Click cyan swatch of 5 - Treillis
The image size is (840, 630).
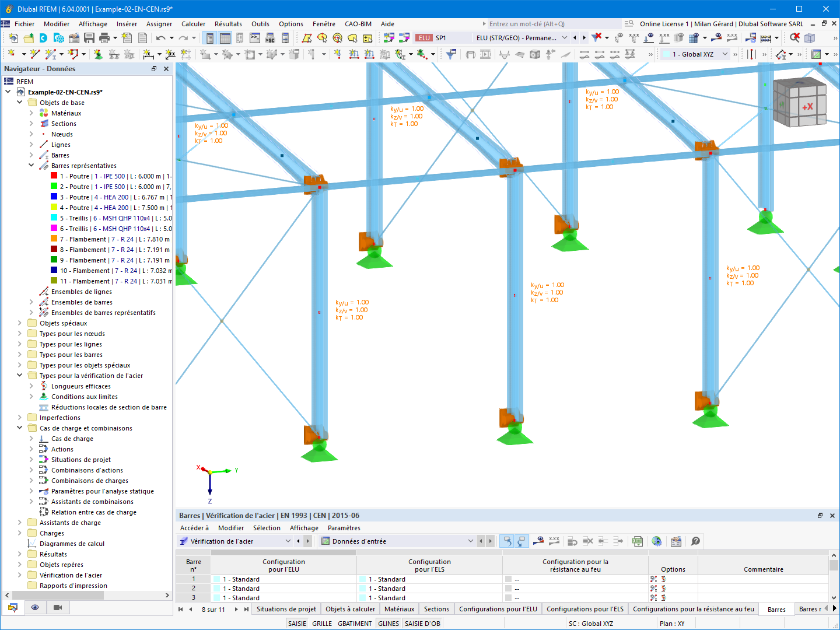[x=54, y=218]
